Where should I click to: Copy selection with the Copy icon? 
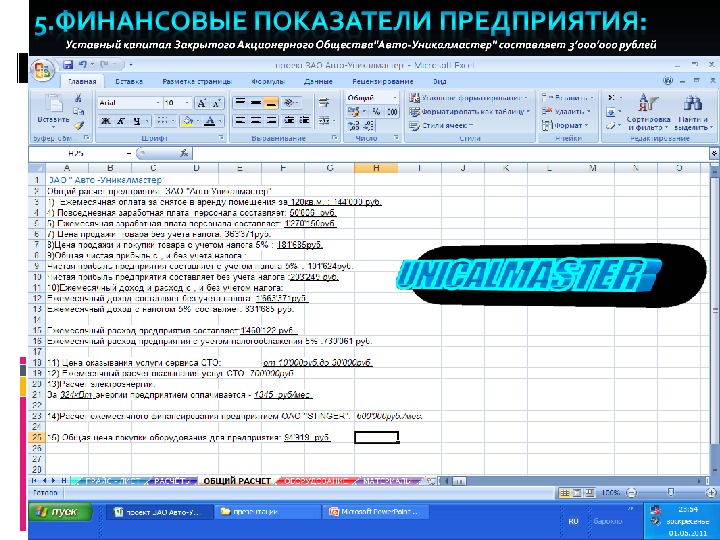pos(79,111)
